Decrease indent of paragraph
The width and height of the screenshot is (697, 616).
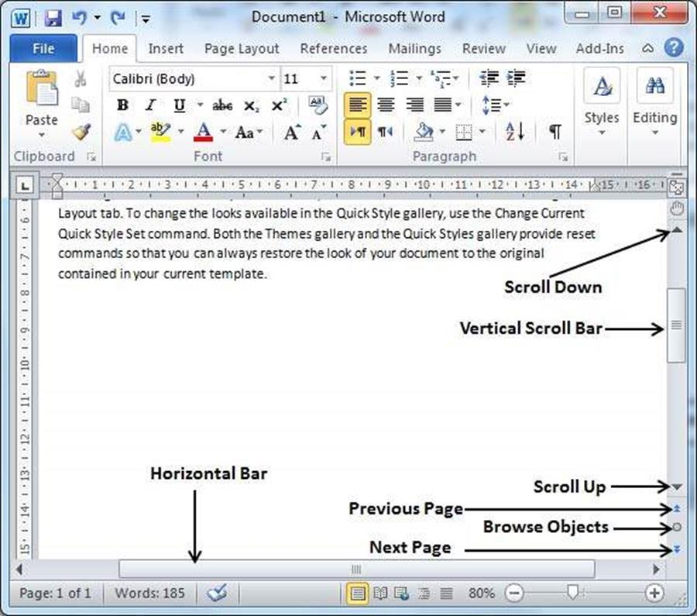(x=489, y=79)
